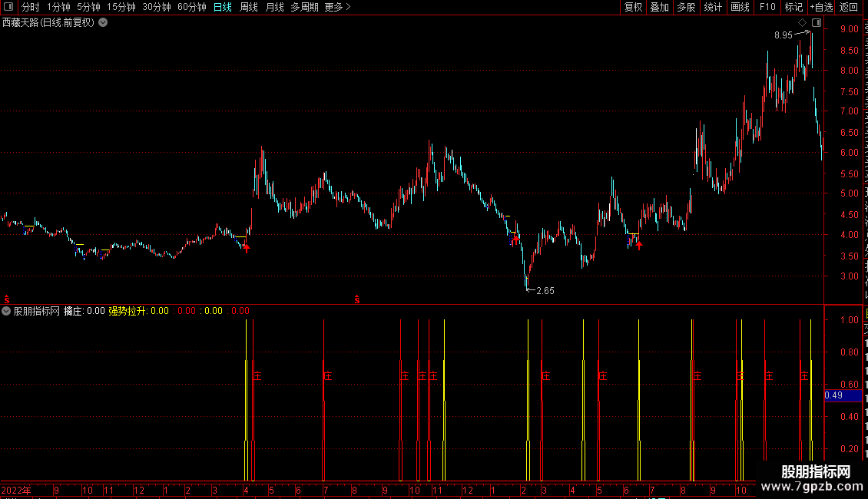Click the red $ marker near July
Screen dimensions: 868x499
[x=357, y=299]
